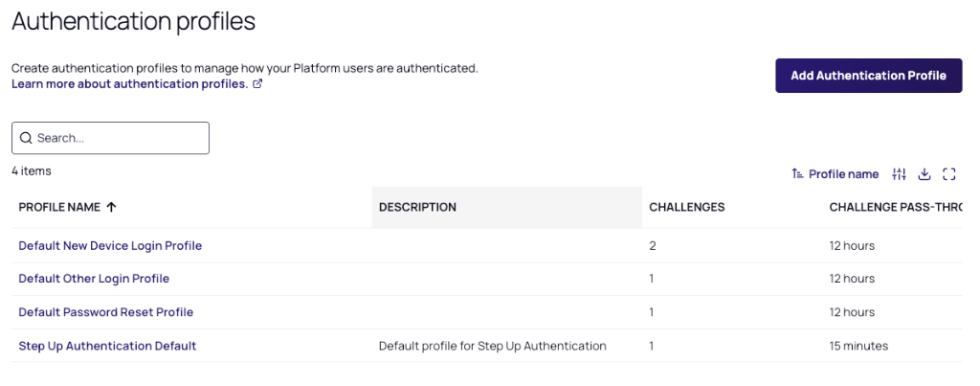Open the Profile name sort dropdown
The image size is (980, 386).
pyautogui.click(x=835, y=174)
